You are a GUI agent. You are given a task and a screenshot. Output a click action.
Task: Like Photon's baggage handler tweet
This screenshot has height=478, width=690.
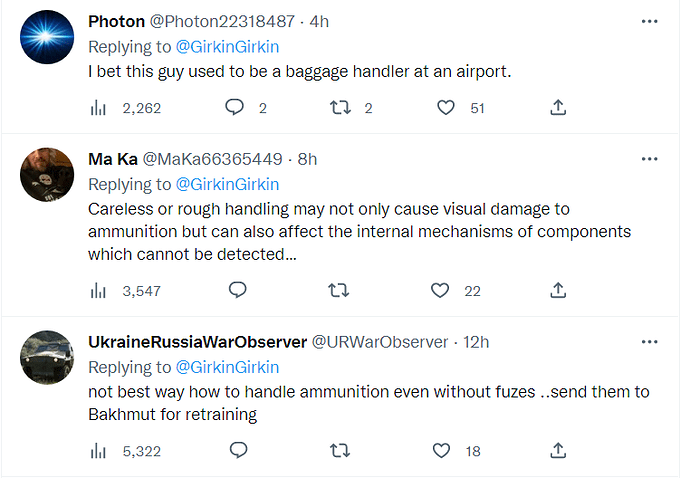[x=445, y=107]
